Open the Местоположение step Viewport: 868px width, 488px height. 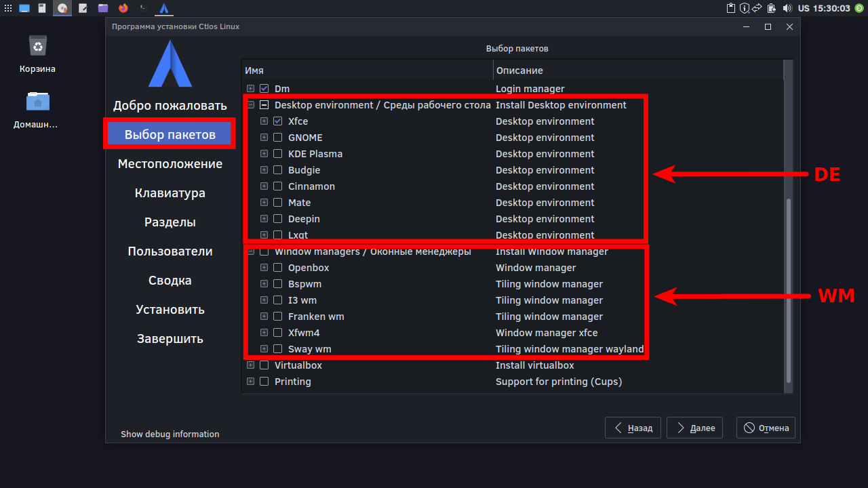[x=170, y=164]
